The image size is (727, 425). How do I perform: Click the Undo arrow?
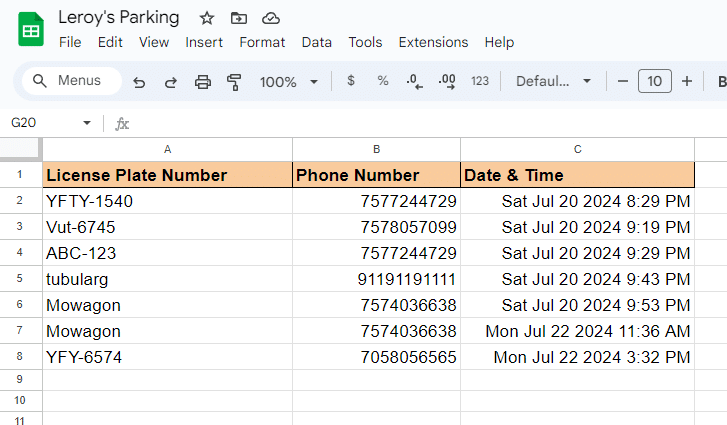pyautogui.click(x=139, y=82)
